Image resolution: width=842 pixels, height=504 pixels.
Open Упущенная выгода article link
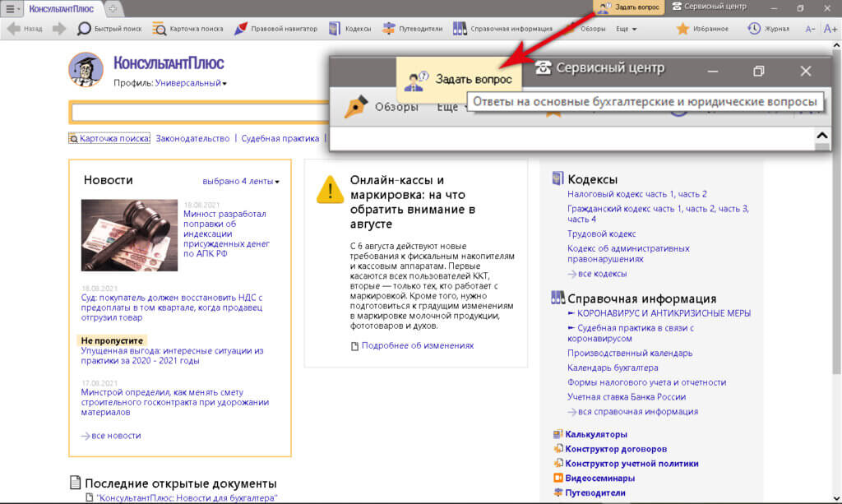point(172,356)
